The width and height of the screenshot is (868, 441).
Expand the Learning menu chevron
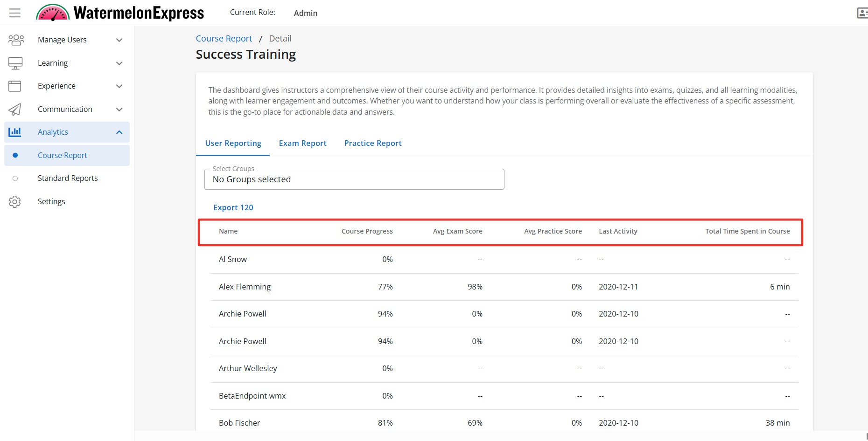(x=119, y=63)
